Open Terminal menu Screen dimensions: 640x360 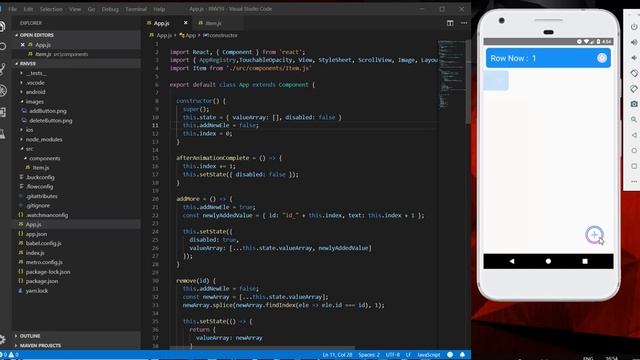pyautogui.click(x=136, y=9)
